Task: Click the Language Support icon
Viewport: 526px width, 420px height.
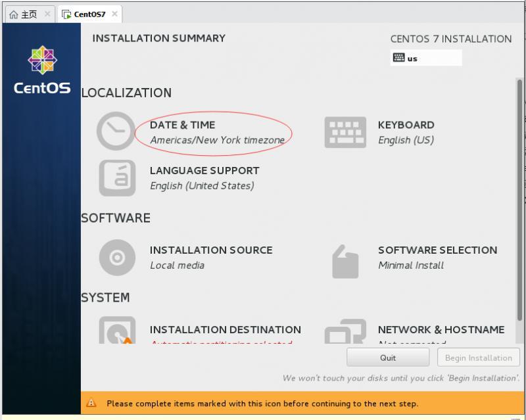Action: coord(118,178)
